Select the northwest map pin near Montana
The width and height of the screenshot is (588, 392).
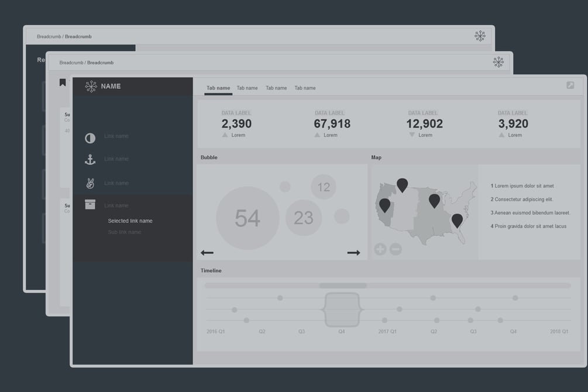(x=403, y=185)
